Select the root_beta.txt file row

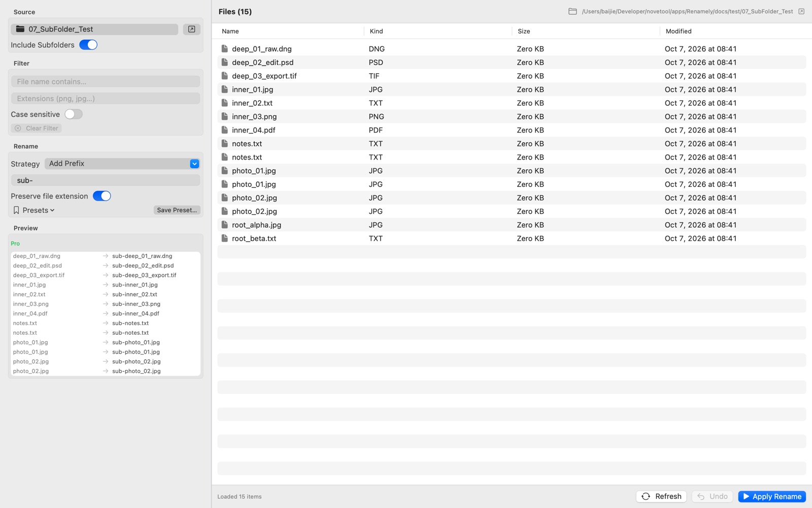(512, 238)
